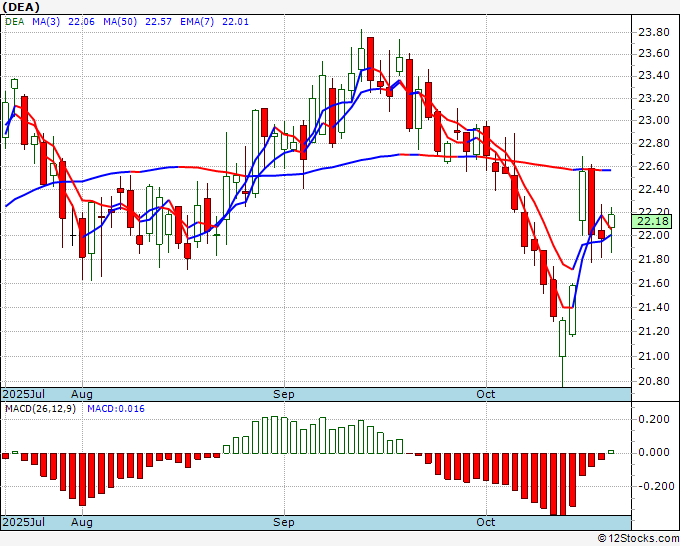Image resolution: width=680 pixels, height=546 pixels.
Task: Click the 22.60 price axis label
Action: pyautogui.click(x=653, y=166)
